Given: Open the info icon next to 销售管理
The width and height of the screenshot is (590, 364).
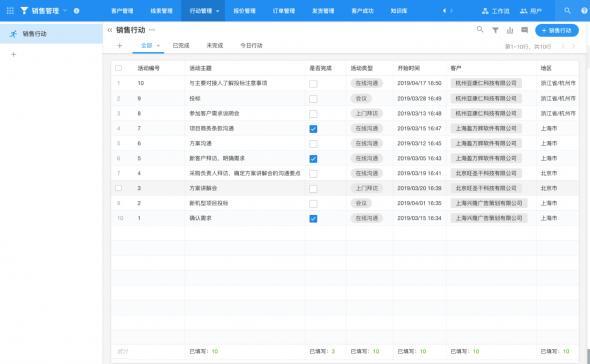Looking at the screenshot, I should 76,11.
